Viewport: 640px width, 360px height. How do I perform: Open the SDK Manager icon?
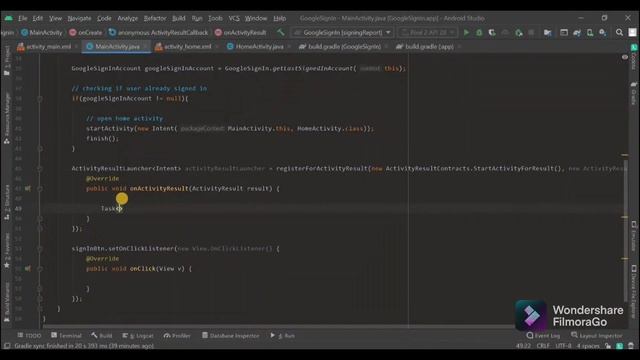(x=602, y=32)
